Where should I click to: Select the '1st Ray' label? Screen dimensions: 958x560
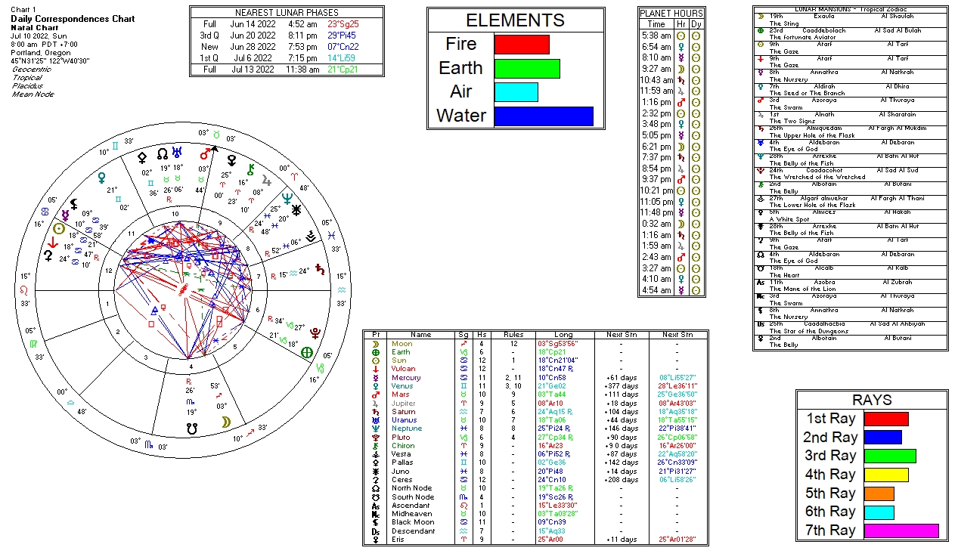coord(832,419)
